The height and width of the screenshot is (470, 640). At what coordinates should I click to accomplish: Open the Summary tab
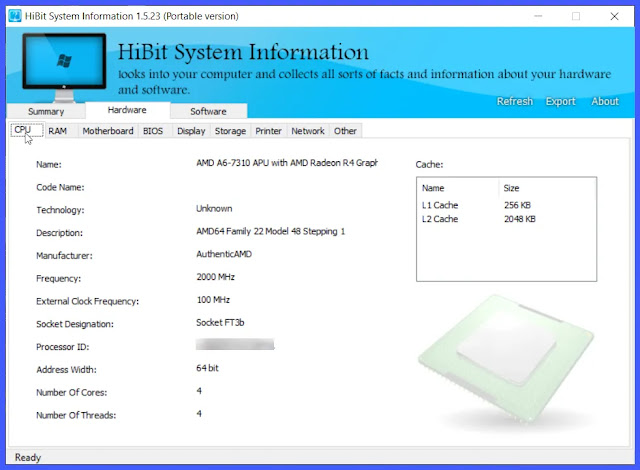pyautogui.click(x=46, y=111)
